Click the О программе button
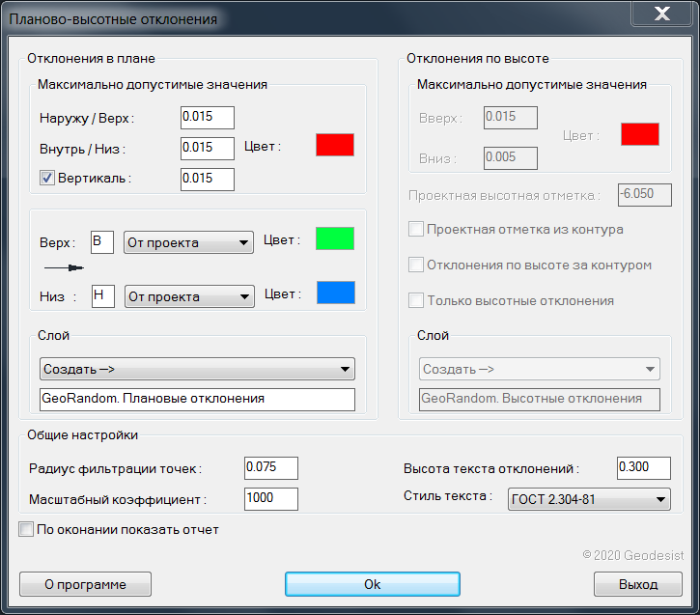Screen dimensions: 700x615 click(86, 584)
